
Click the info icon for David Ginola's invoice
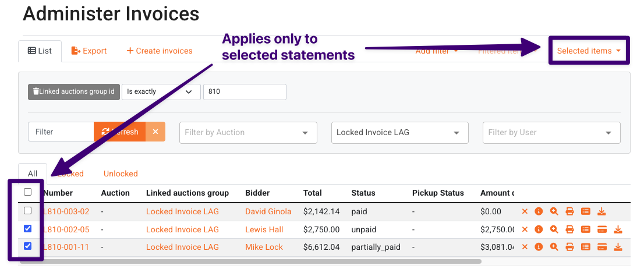[539, 211]
